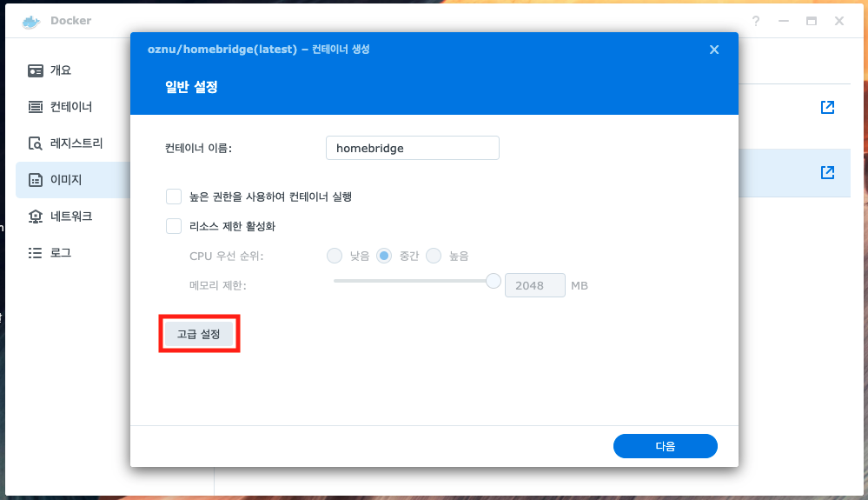Click the 이미지 document icon

pos(36,180)
